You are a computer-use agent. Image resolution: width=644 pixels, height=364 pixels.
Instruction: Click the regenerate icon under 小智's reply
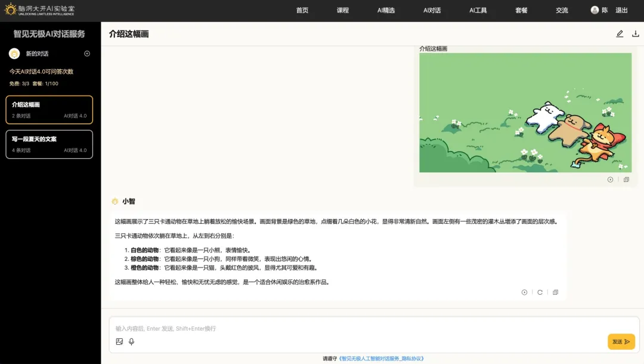pyautogui.click(x=540, y=292)
